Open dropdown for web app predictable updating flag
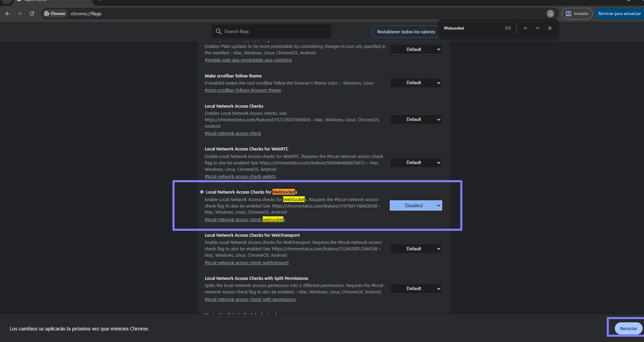Screen dimensions: 644x342 pyautogui.click(x=416, y=49)
